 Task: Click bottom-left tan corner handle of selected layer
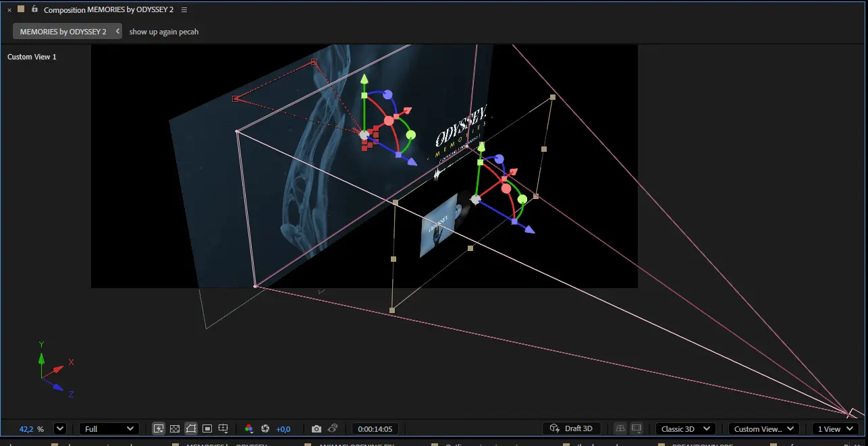click(392, 310)
